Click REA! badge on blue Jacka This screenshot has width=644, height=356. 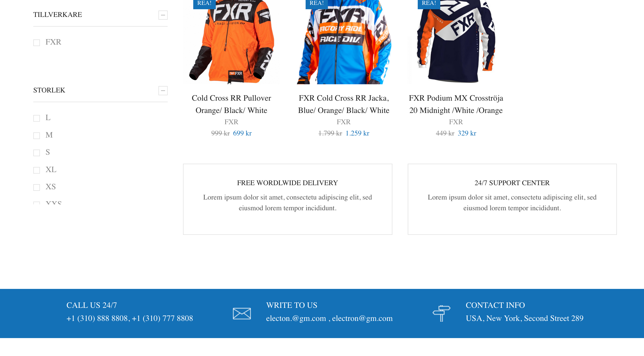pos(317,4)
